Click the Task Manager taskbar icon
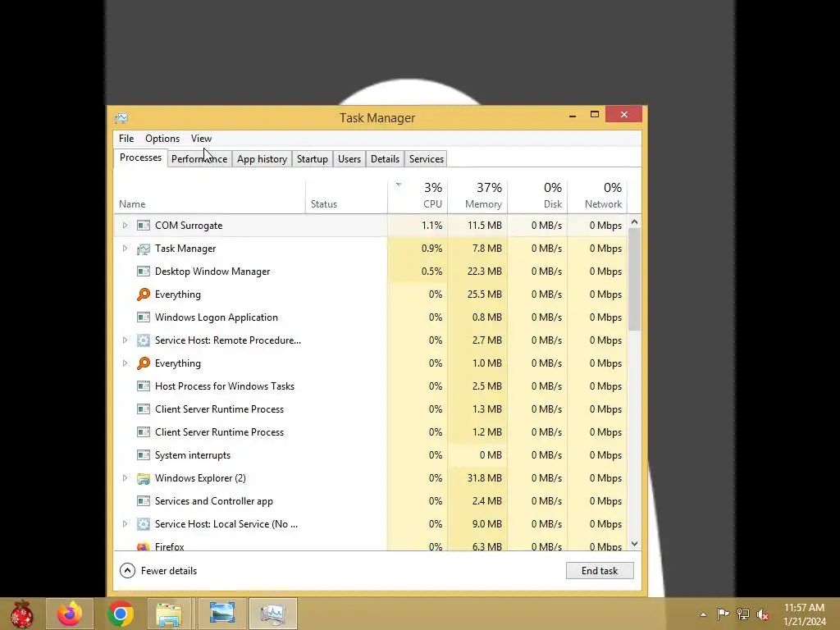This screenshot has width=840, height=630. click(272, 614)
